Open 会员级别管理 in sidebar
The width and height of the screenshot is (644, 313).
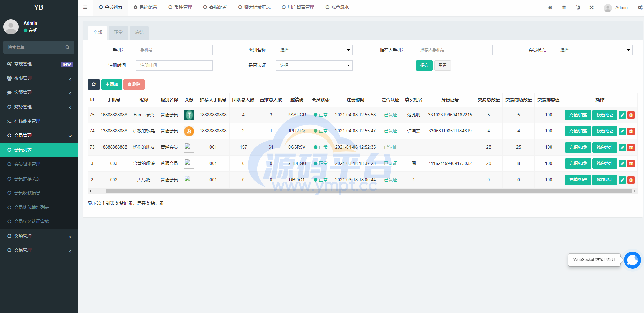point(39,164)
